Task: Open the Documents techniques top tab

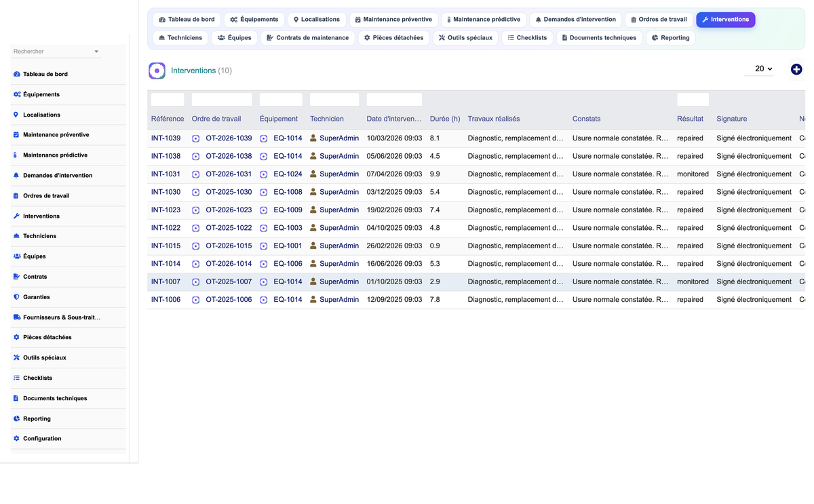Action: tap(599, 38)
